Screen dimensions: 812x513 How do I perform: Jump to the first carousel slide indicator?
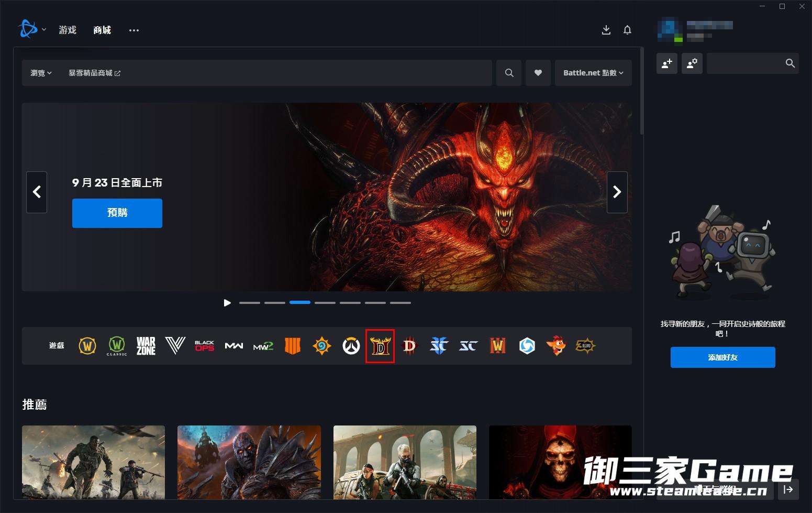(250, 303)
